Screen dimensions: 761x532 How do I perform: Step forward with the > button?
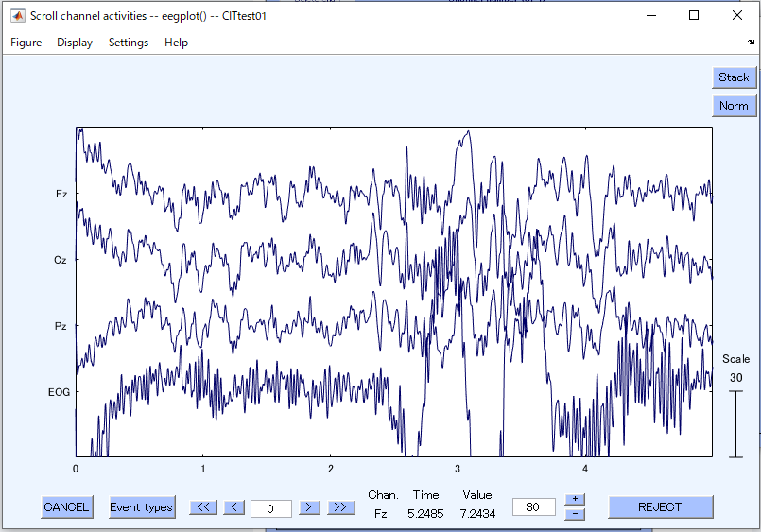pos(309,507)
